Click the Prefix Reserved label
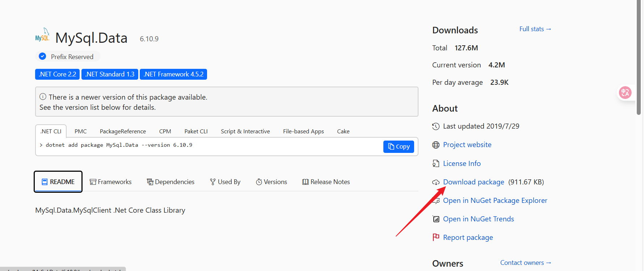This screenshot has height=271, width=644. point(72,57)
